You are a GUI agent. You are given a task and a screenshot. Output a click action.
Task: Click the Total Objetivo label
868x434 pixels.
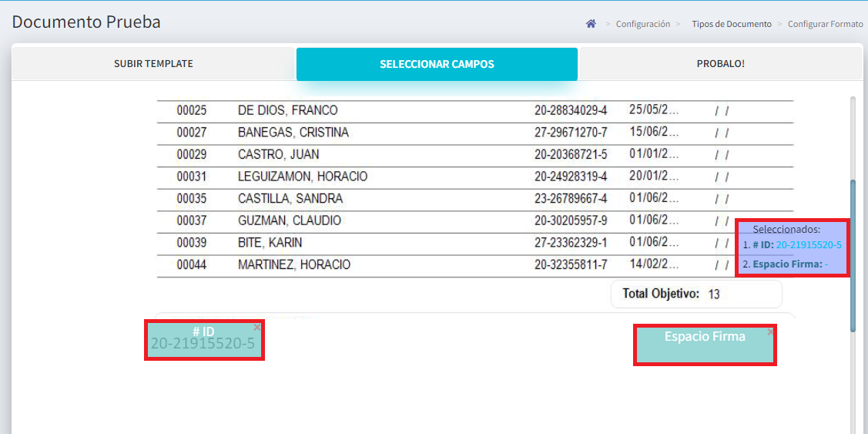pos(661,293)
